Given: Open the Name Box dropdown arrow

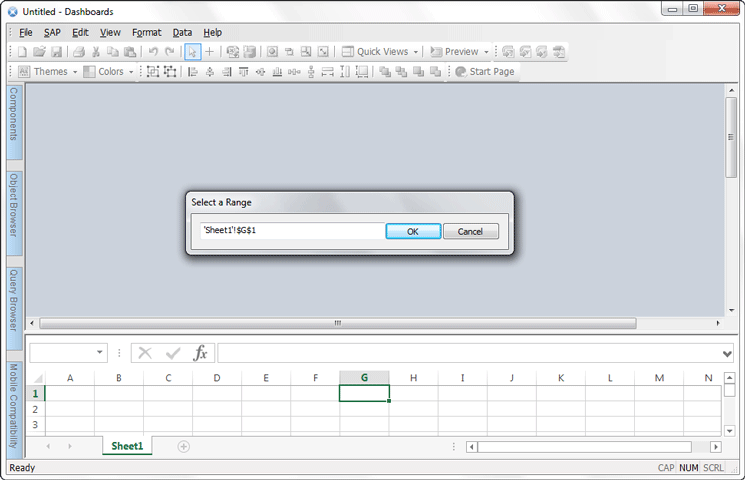Looking at the screenshot, I should pyautogui.click(x=100, y=353).
